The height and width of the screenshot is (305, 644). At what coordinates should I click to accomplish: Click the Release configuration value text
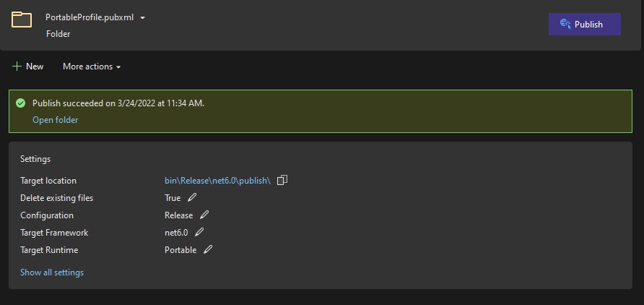coord(178,215)
